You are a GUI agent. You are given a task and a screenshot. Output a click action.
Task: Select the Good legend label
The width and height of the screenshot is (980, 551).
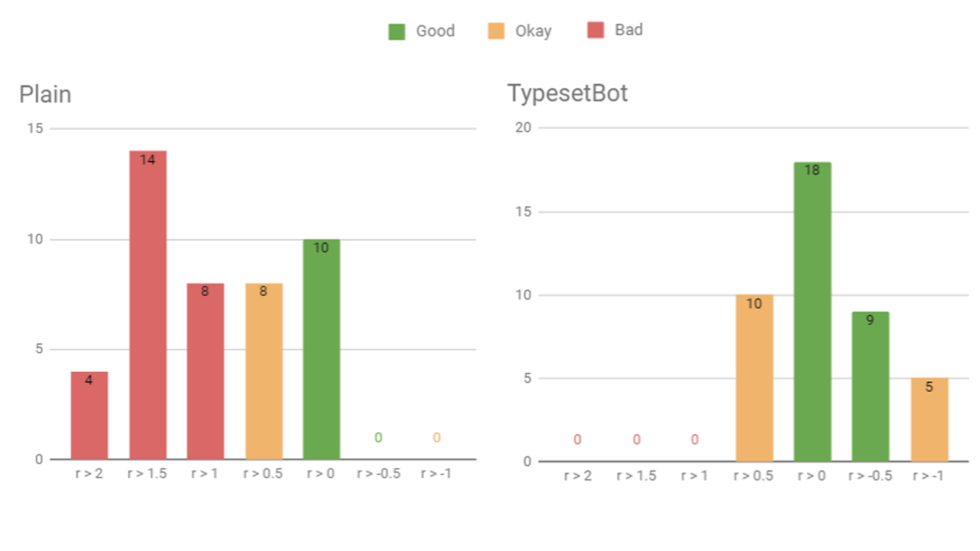tap(435, 31)
